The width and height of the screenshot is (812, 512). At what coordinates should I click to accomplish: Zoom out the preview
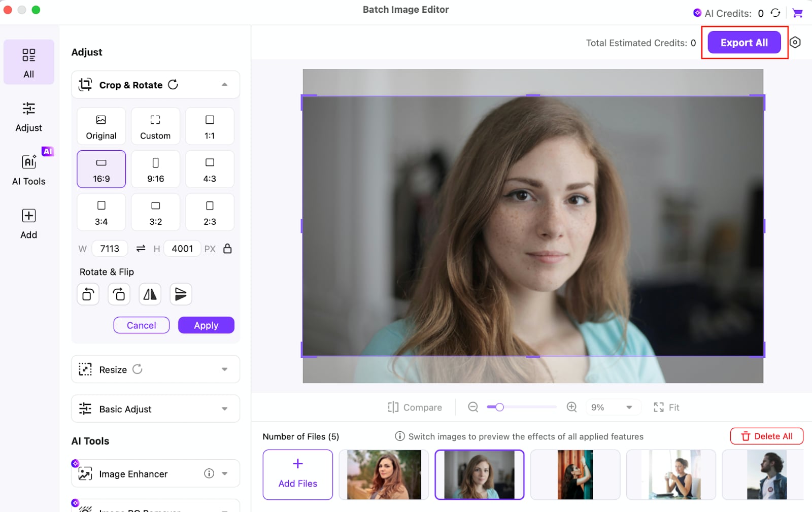pos(473,407)
